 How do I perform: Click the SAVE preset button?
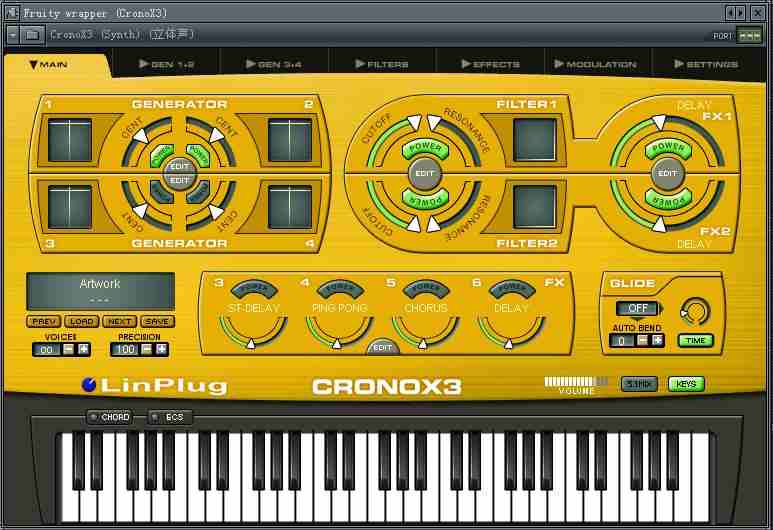coord(157,321)
